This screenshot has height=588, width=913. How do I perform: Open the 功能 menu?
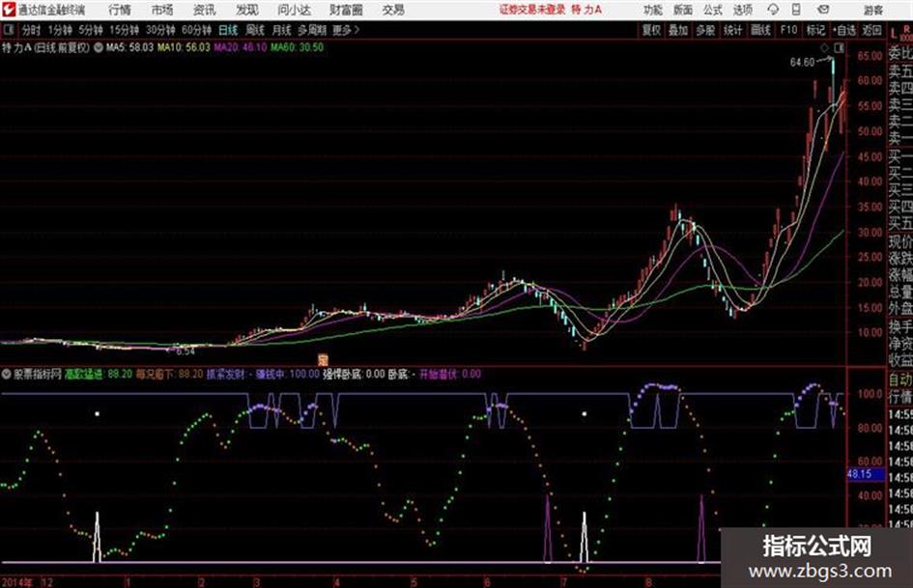pyautogui.click(x=653, y=10)
